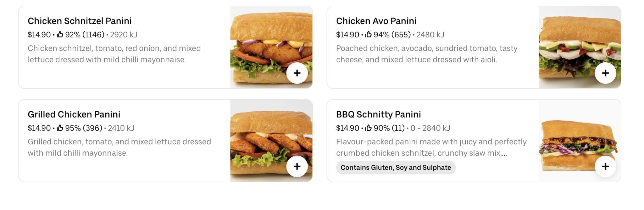Click the thumbs-up icon beside 92% rating
Image resolution: width=644 pixels, height=210 pixels.
click(60, 35)
